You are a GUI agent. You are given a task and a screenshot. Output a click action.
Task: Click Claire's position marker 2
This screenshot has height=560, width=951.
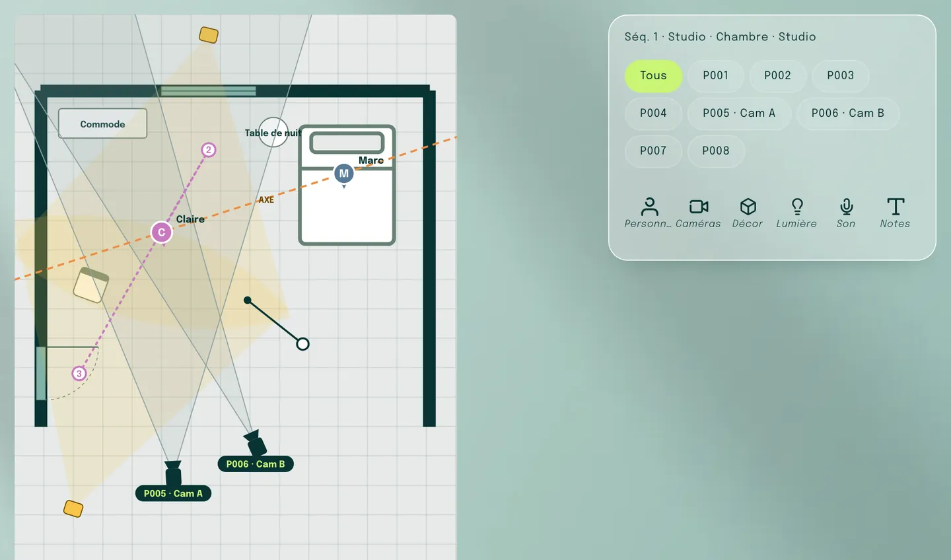[x=209, y=150]
